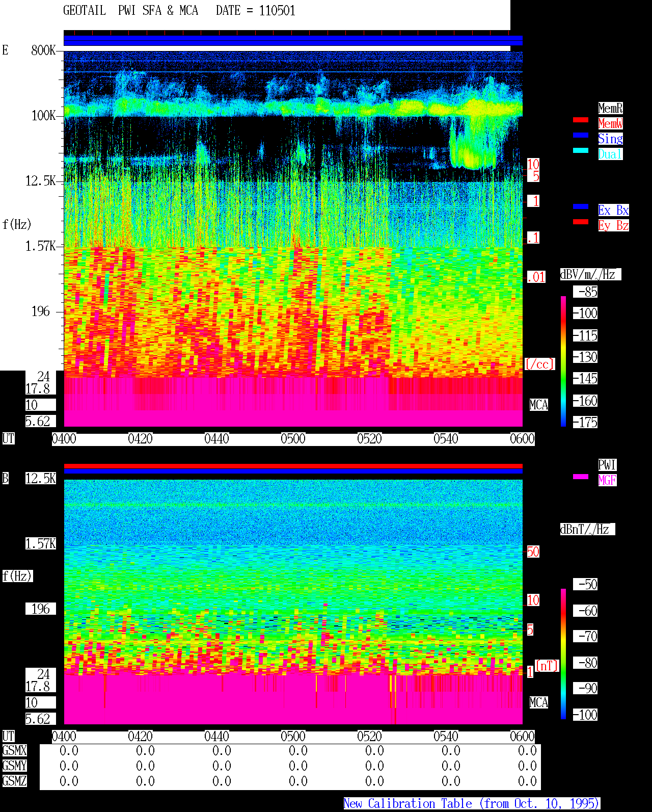Click the -60 magnetic scale value
Viewport: 652px width, 812px height.
click(x=585, y=611)
